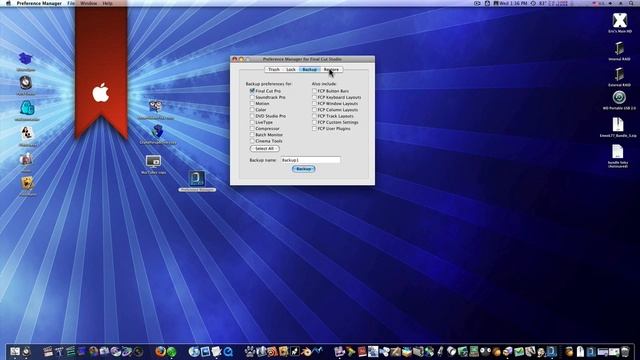Open the Help menu

click(x=107, y=3)
